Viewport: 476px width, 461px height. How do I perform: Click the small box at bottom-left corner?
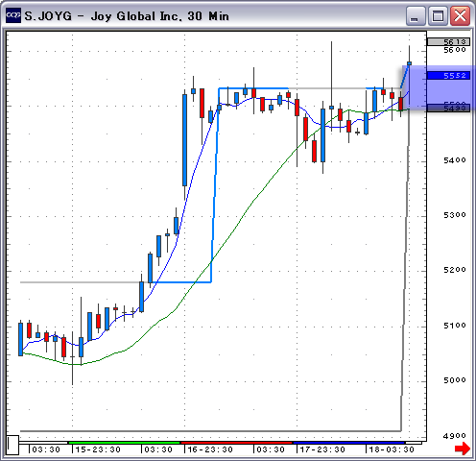(x=12, y=445)
